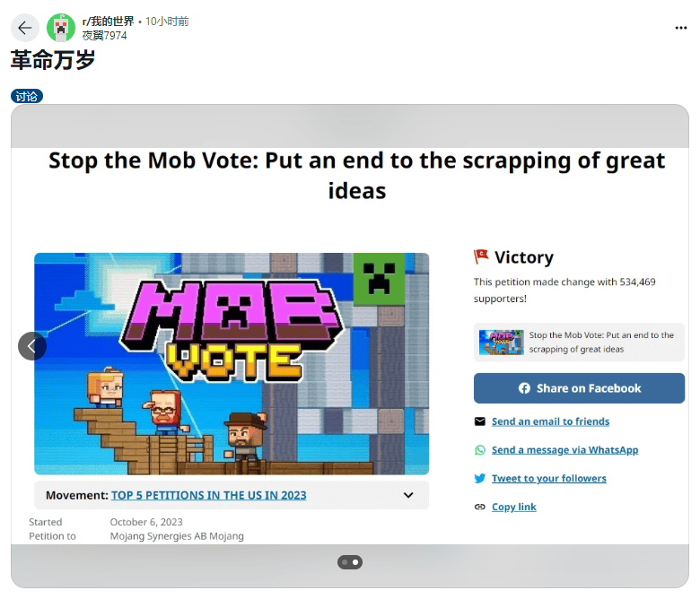
Task: Open Tweet to your followers link
Action: [x=549, y=479]
